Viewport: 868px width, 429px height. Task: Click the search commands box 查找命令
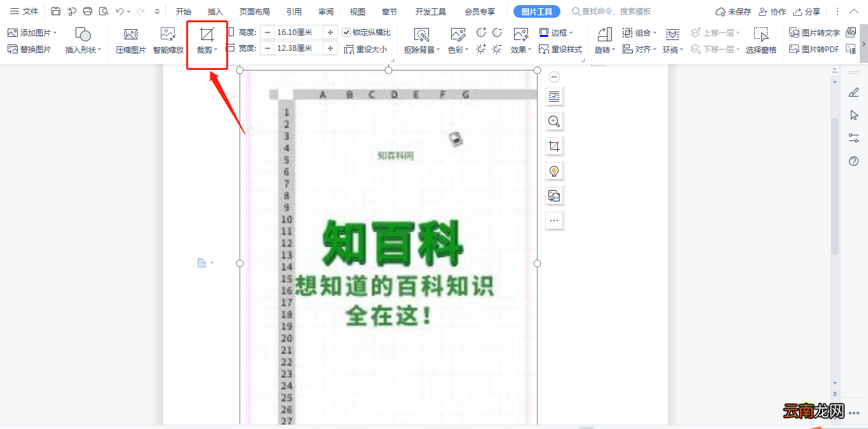point(612,11)
